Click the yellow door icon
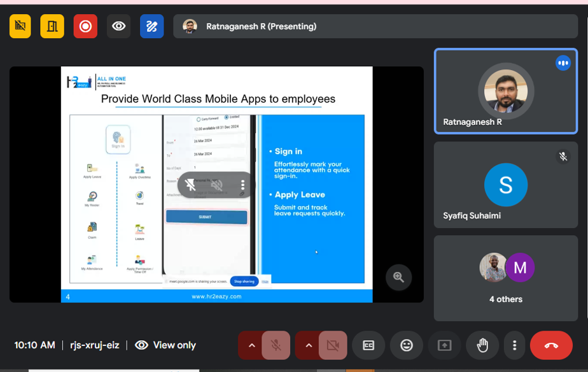Image resolution: width=588 pixels, height=372 pixels. [x=52, y=27]
